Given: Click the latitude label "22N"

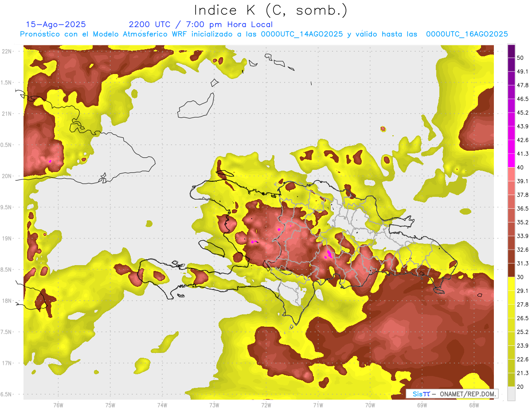Looking at the screenshot, I should 7,51.
